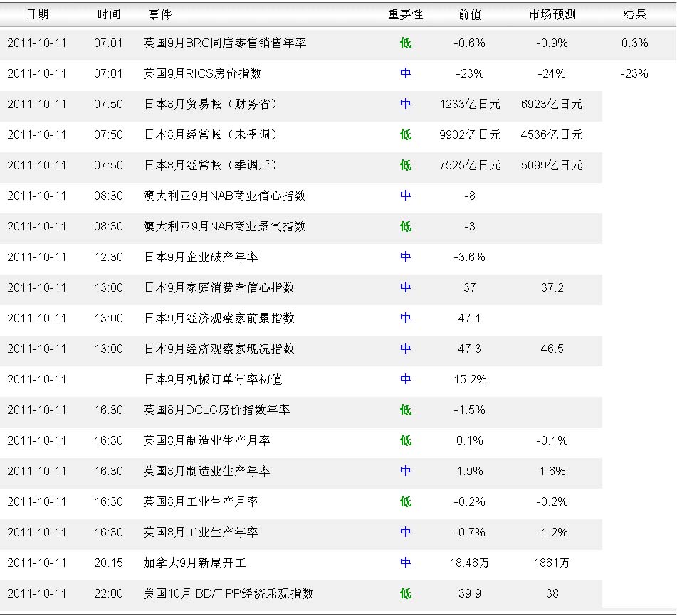Click forecast -0.9% in BRC row
Screen dimensions: 677x616
tap(552, 43)
